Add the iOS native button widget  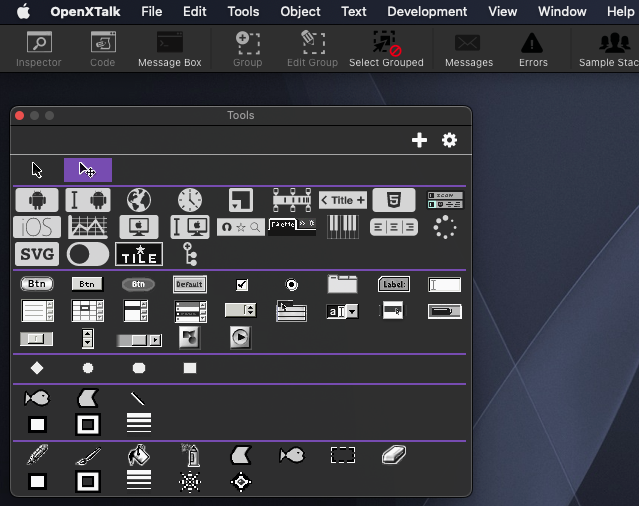tap(37, 227)
